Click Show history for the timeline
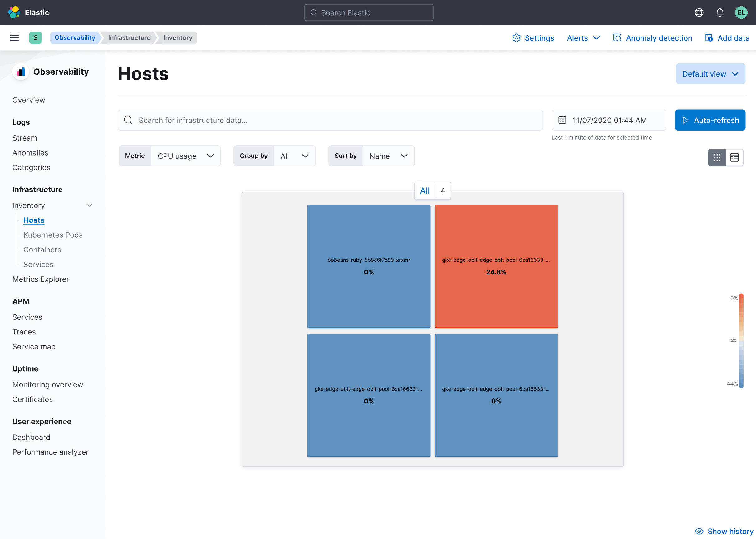This screenshot has width=756, height=539. pos(723,532)
